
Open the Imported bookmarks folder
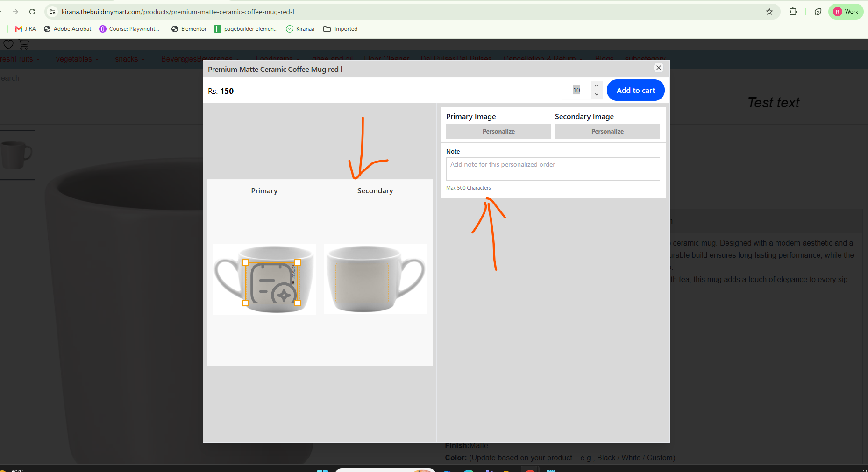(341, 29)
